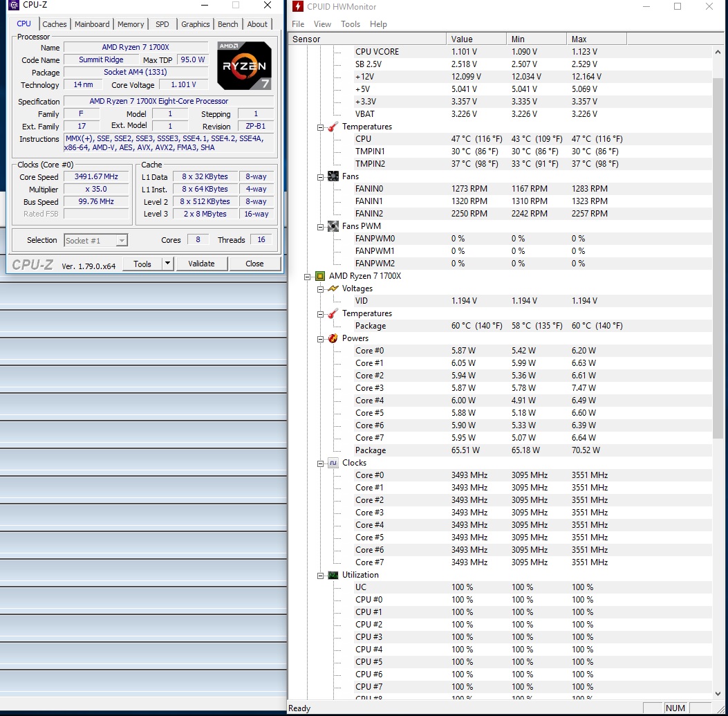The width and height of the screenshot is (728, 716).
Task: Click the Close button in CPU-Z
Action: [254, 264]
